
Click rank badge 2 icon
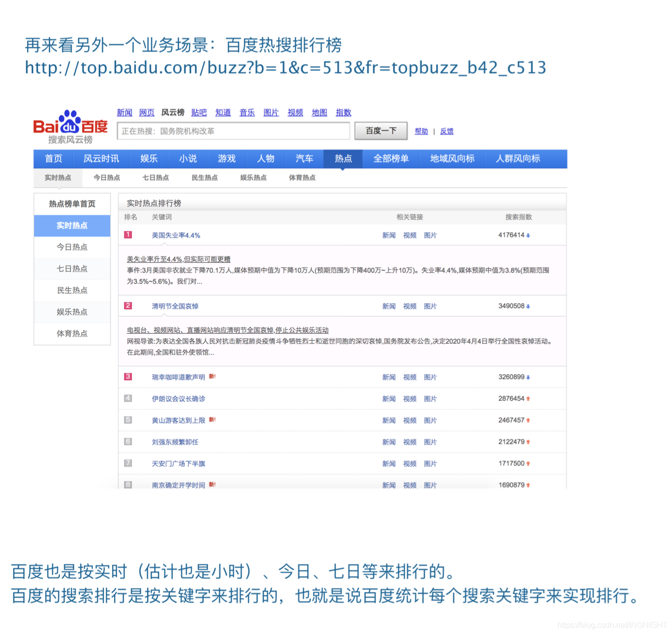[x=128, y=306]
